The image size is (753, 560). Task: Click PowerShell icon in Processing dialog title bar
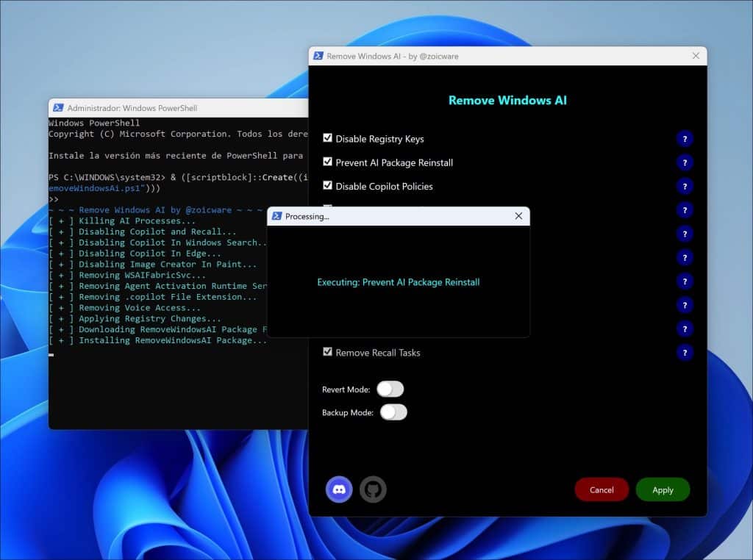[276, 216]
